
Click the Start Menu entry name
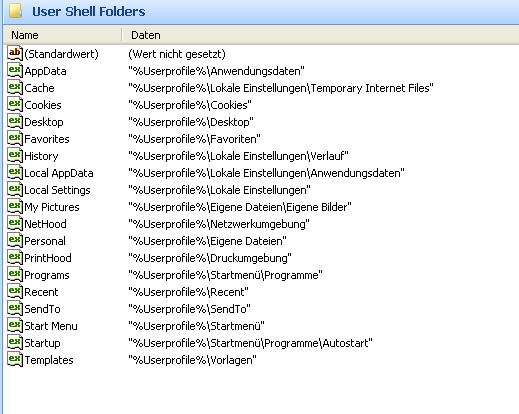click(51, 326)
